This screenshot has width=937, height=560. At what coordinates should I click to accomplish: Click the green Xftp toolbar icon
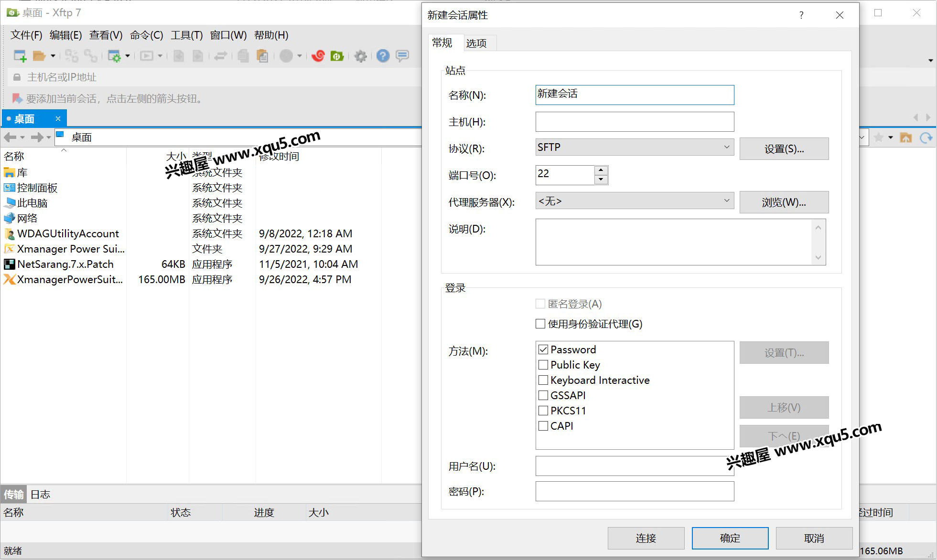point(337,56)
